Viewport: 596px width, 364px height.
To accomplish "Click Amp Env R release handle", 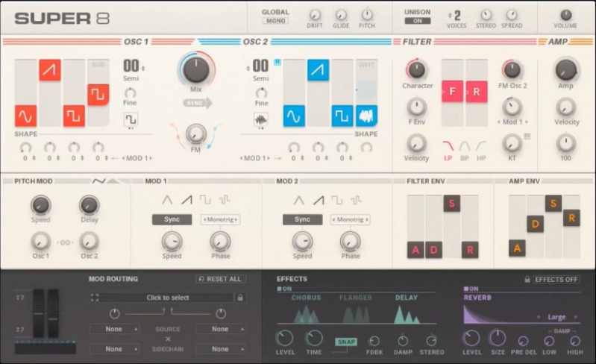I will click(x=571, y=218).
